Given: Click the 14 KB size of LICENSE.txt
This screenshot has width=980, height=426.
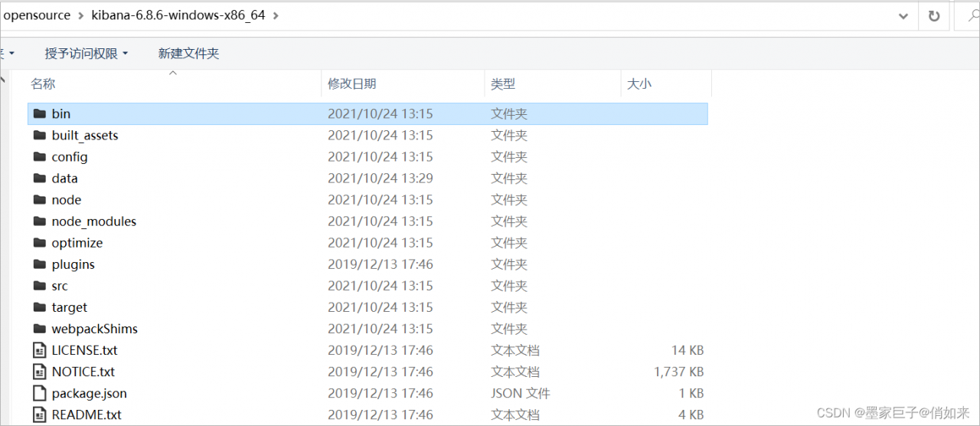Looking at the screenshot, I should coord(687,350).
